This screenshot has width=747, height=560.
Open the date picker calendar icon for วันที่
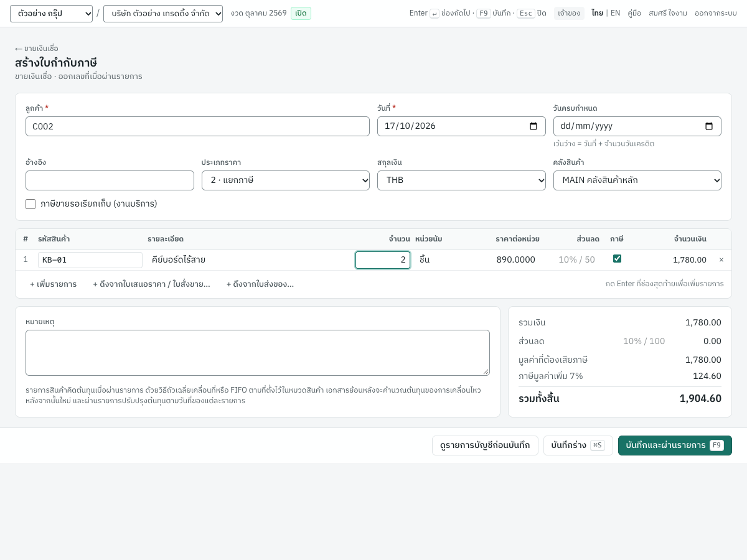[533, 126]
